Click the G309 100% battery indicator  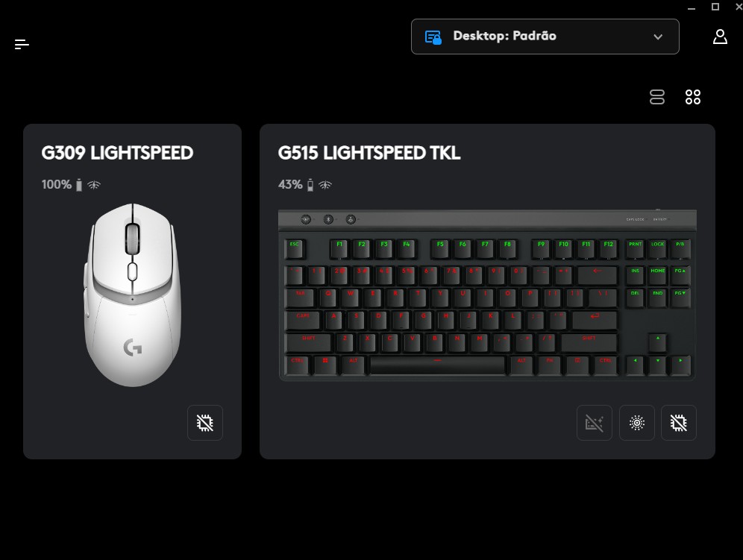(62, 184)
